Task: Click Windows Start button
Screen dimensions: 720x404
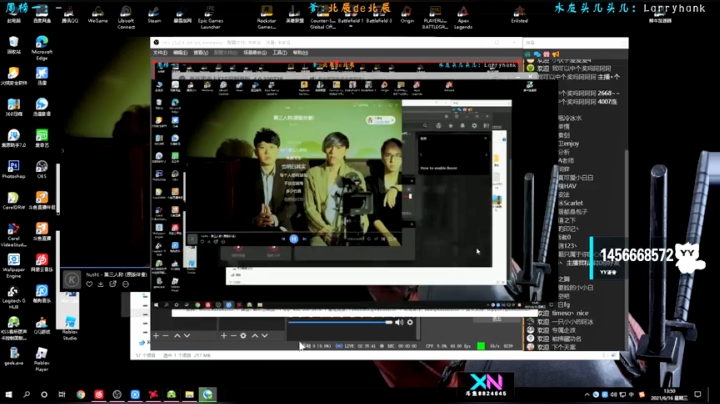Action: [8, 394]
